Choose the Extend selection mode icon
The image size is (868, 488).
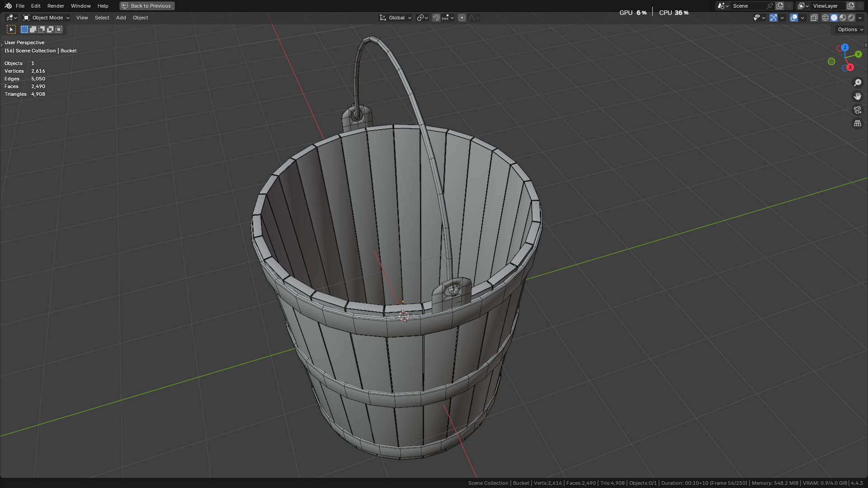pyautogui.click(x=33, y=29)
